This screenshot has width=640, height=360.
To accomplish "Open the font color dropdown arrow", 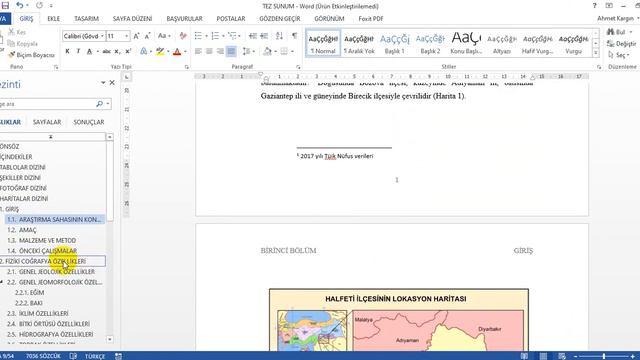I will coord(185,51).
